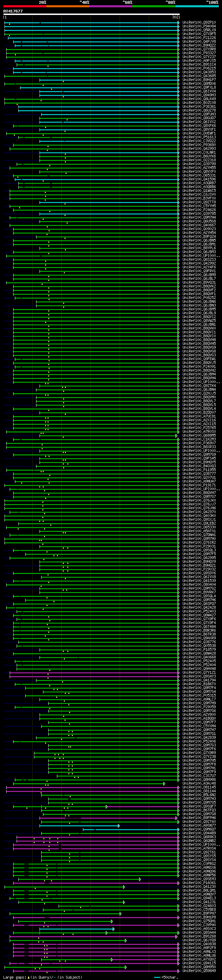Click the cyan ~100% legend color segment

point(197,6)
